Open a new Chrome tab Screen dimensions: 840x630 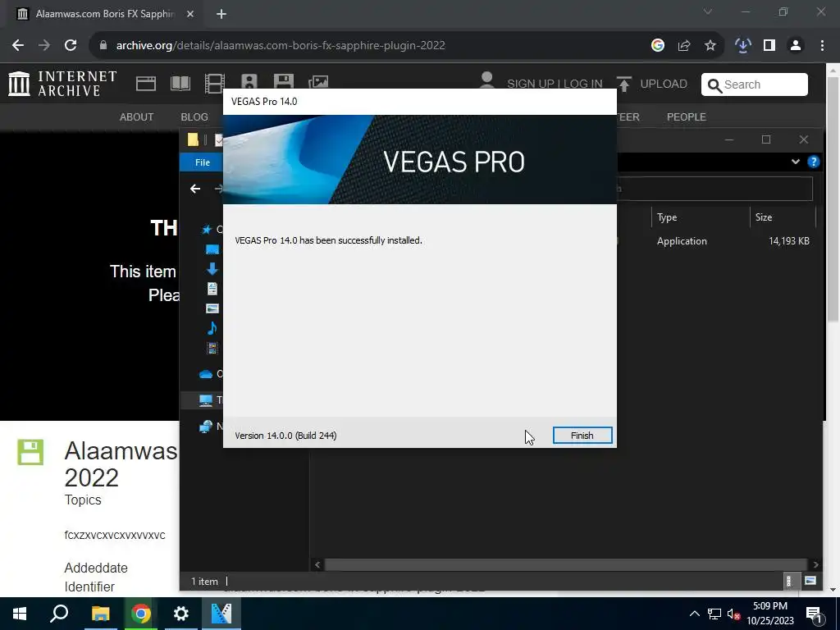[x=221, y=14]
